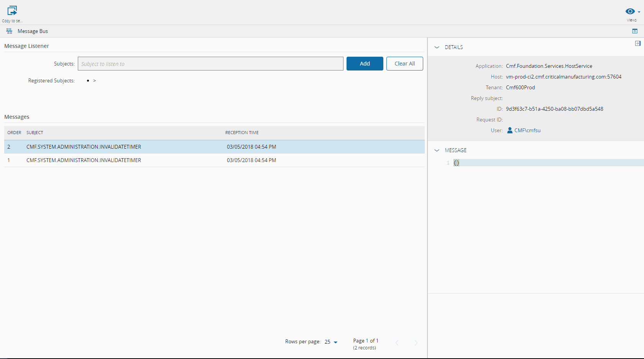644x359 pixels.
Task: Click the Add button
Action: [365, 64]
